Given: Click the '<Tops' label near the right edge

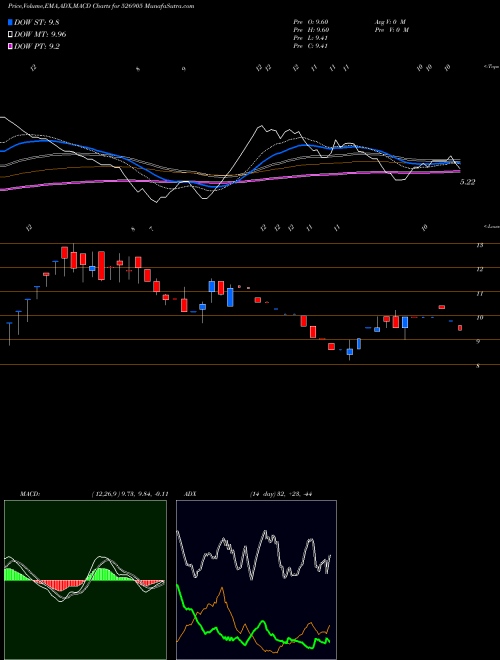Looking at the screenshot, I should (491, 67).
